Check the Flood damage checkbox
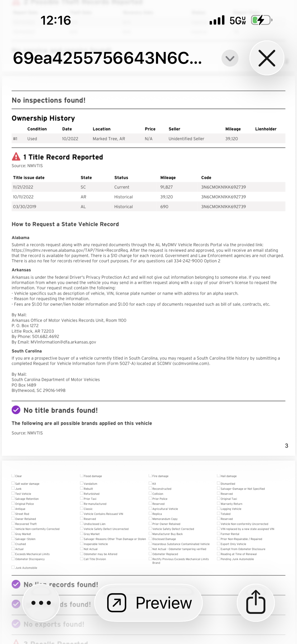 click(x=82, y=476)
